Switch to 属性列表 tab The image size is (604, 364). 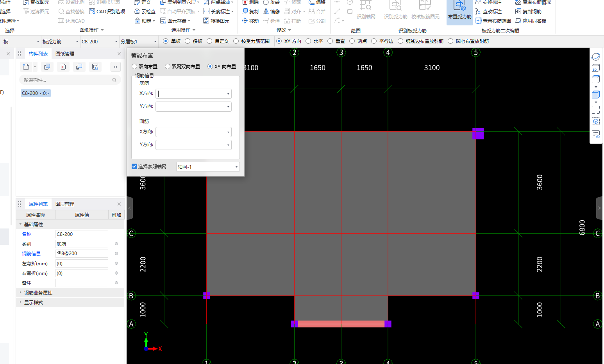click(x=38, y=204)
